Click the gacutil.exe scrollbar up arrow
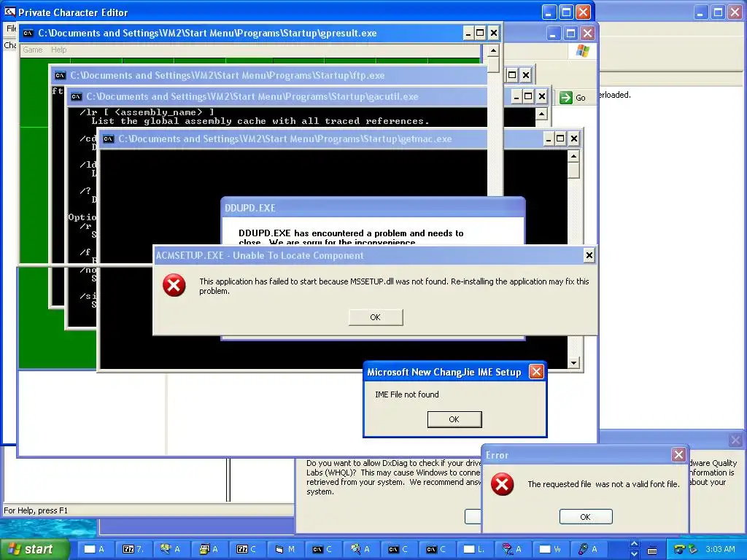Viewport: 747px width, 560px height. pos(541,114)
